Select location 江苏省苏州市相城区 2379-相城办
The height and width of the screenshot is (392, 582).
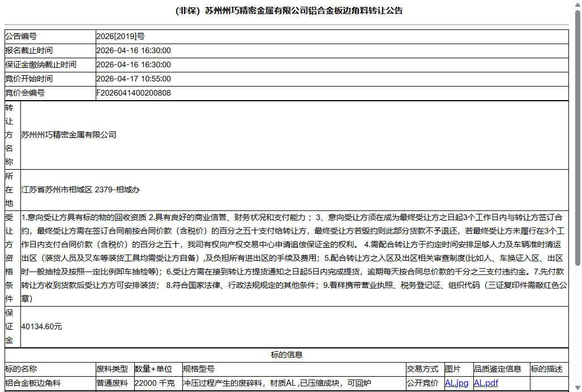[80, 189]
